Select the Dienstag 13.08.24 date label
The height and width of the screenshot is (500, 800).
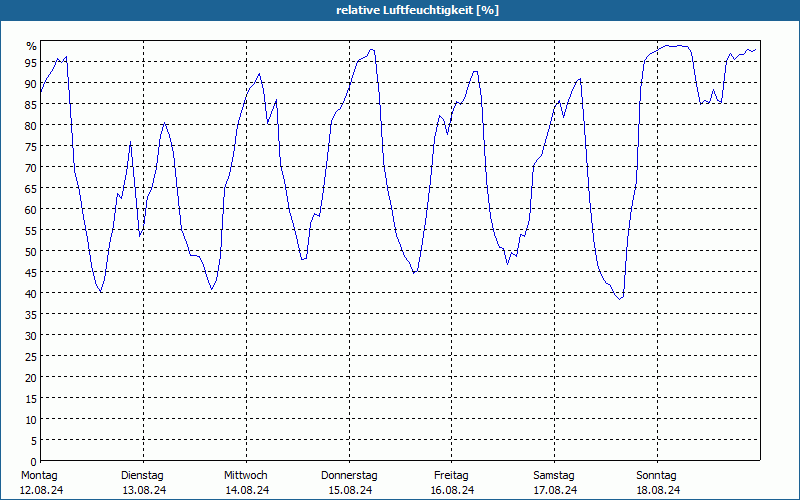[144, 483]
